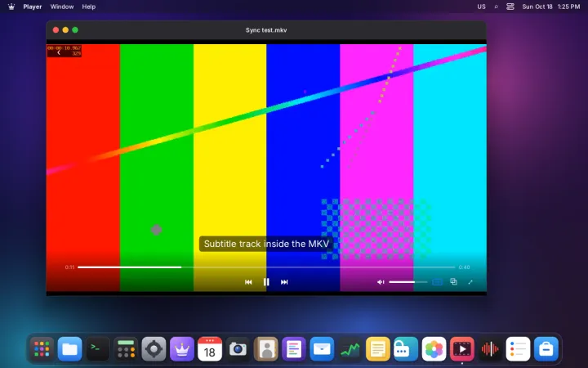Click the volume level slider
The height and width of the screenshot is (368, 588).
(x=408, y=281)
